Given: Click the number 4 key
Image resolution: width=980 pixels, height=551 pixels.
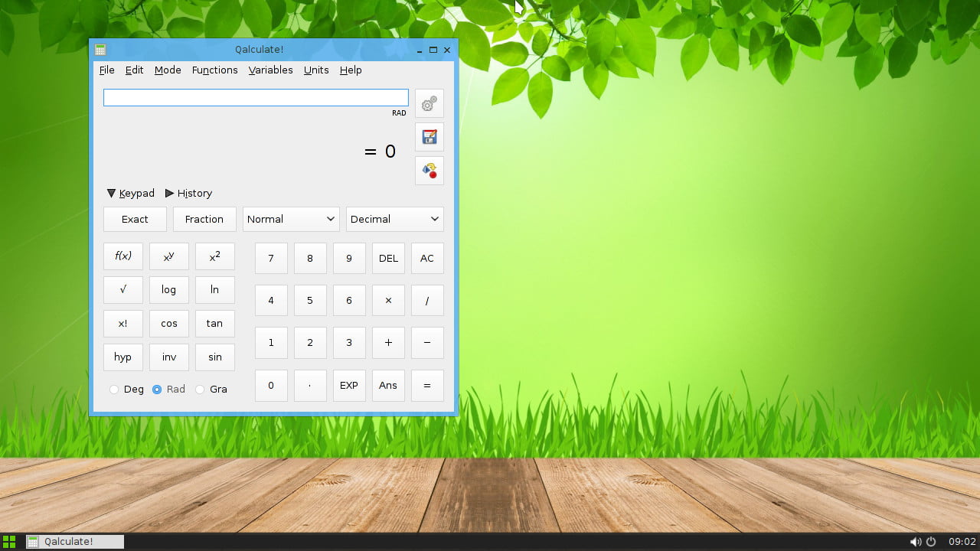Looking at the screenshot, I should pos(271,301).
